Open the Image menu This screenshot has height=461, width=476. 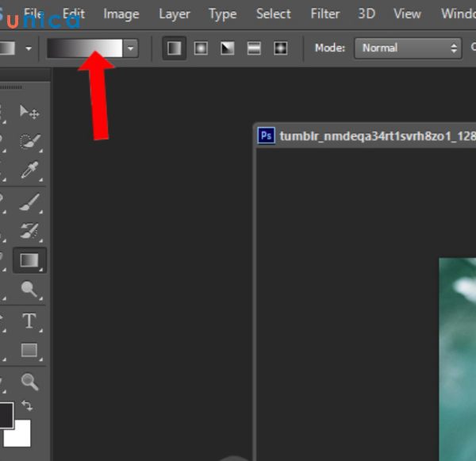click(x=121, y=14)
